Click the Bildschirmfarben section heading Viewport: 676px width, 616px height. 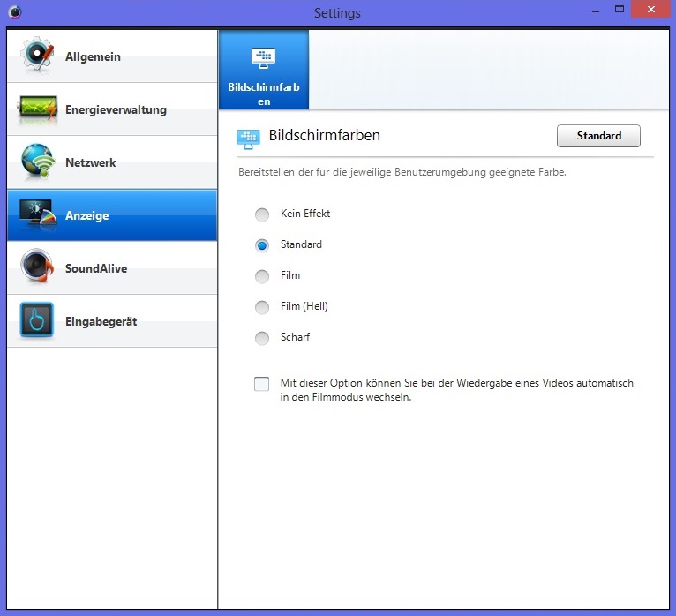324,135
